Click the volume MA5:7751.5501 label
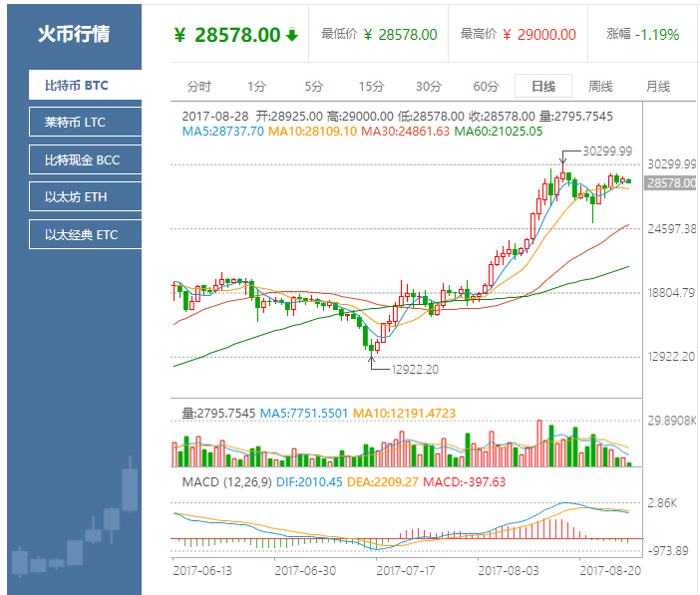 click(x=303, y=413)
